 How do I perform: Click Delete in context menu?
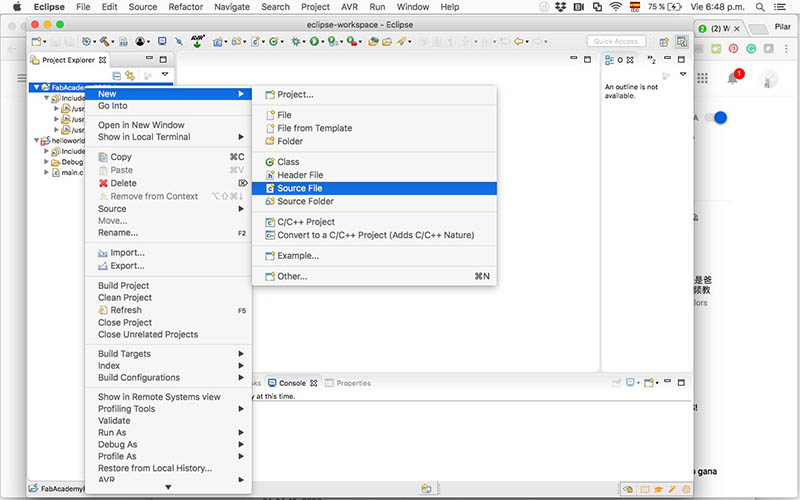click(168, 183)
